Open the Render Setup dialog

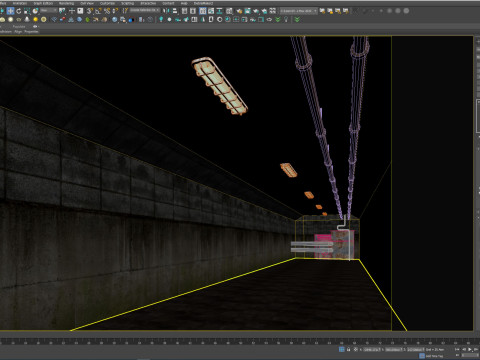239,11
